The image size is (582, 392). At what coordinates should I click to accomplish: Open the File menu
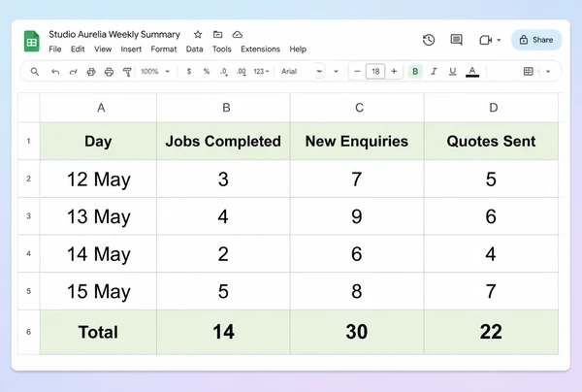click(55, 49)
